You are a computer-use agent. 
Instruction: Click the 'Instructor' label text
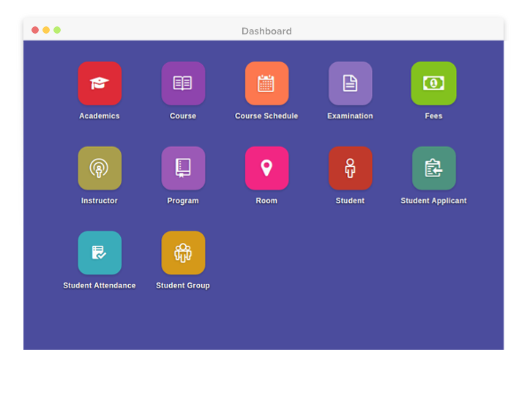(100, 200)
